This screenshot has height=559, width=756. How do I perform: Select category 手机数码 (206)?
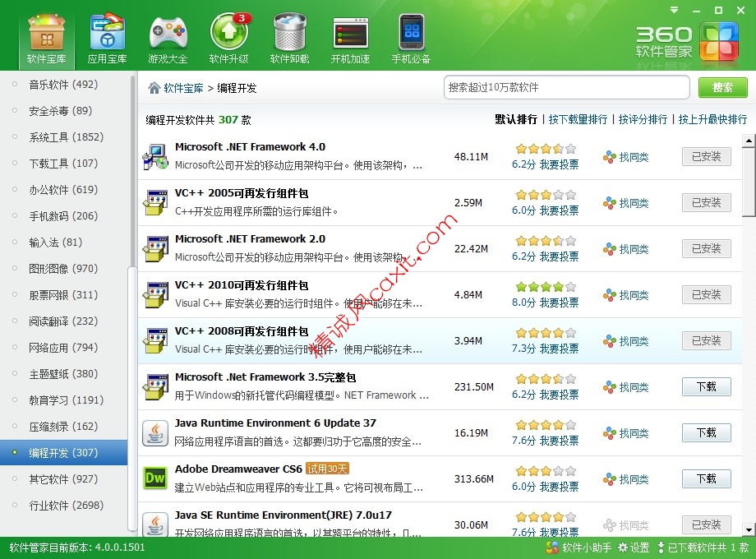[x=63, y=216]
